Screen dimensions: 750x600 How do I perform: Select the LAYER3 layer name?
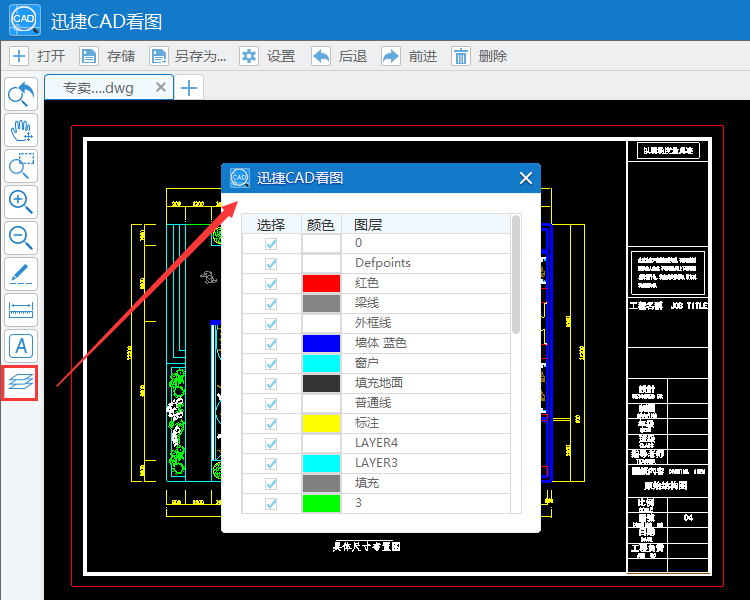click(x=376, y=463)
